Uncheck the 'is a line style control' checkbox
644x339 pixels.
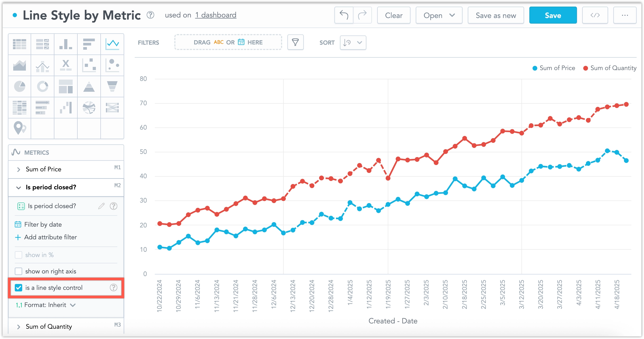[18, 288]
